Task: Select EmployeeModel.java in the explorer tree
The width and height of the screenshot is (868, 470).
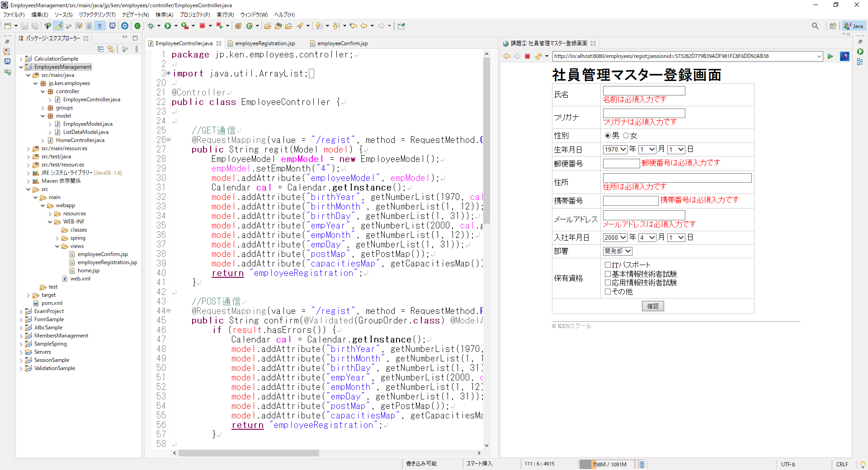Action: coord(88,124)
